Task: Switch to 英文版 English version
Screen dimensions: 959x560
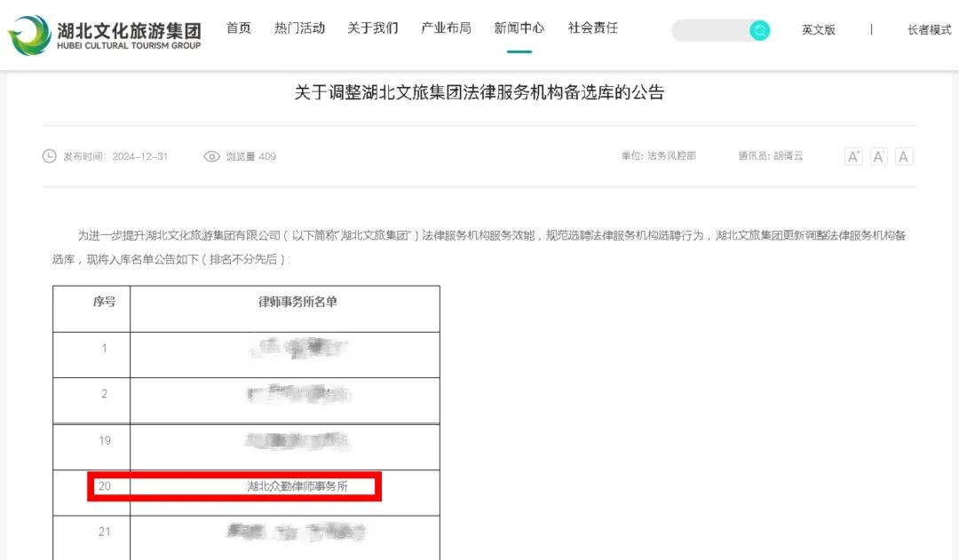Action: pos(819,30)
